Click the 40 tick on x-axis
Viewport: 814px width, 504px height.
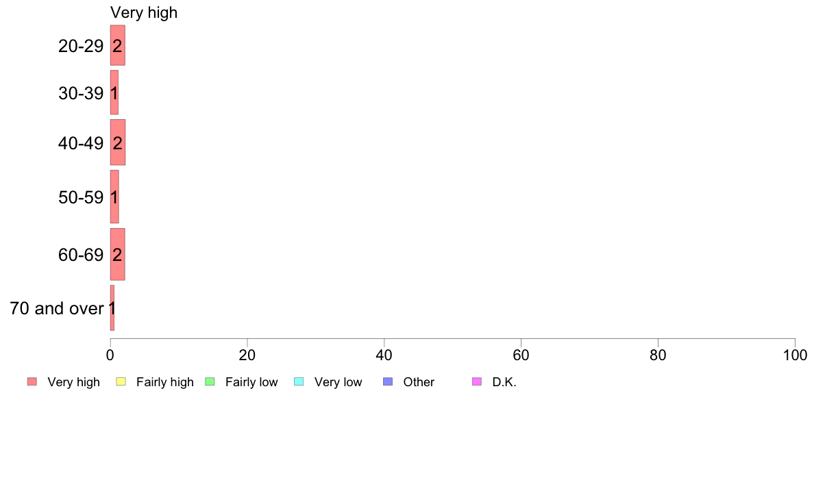(x=384, y=355)
